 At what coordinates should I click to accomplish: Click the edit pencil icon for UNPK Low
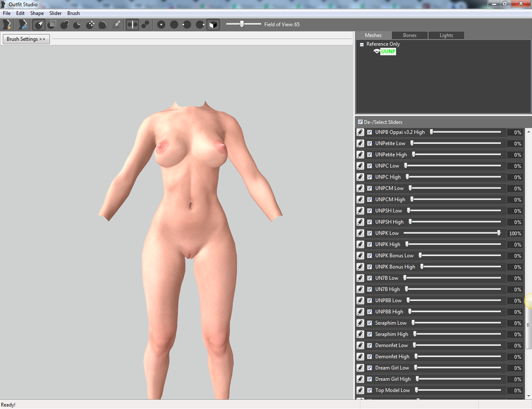tap(360, 233)
